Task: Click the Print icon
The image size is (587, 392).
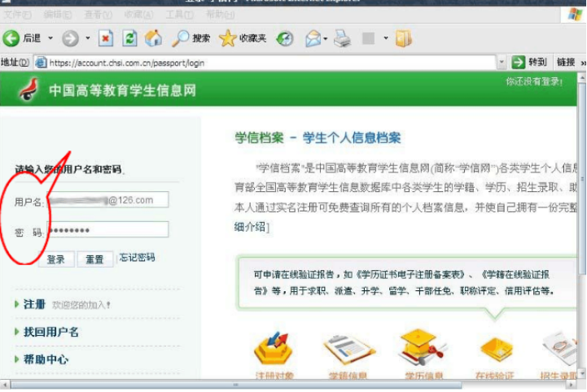Action: click(x=342, y=38)
